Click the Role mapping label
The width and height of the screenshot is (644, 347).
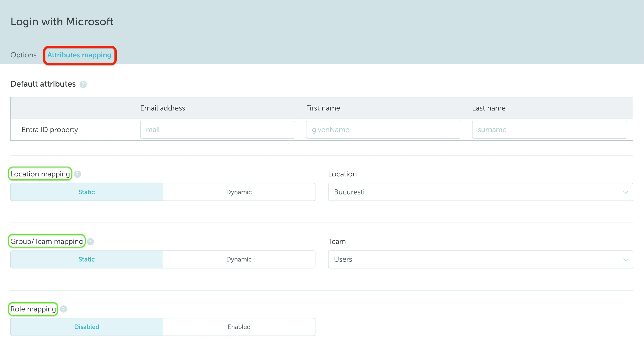point(33,309)
